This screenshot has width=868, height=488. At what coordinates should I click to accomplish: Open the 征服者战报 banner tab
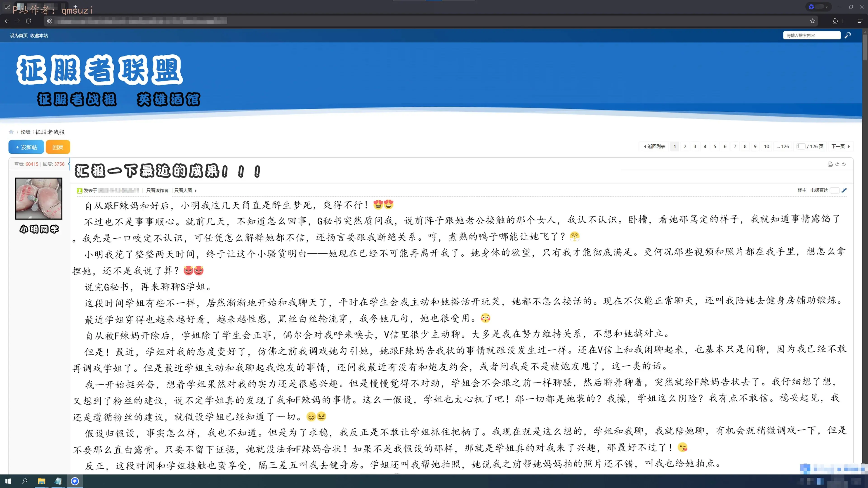click(x=77, y=99)
